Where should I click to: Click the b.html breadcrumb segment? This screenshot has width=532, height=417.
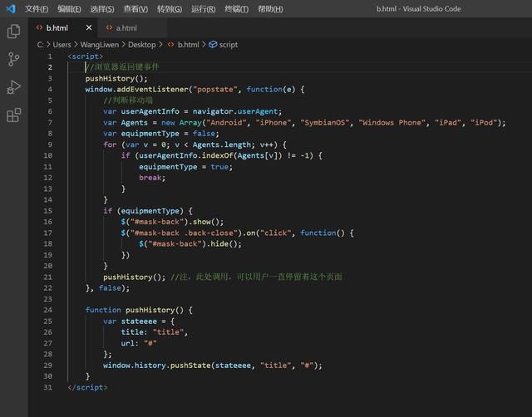point(189,44)
